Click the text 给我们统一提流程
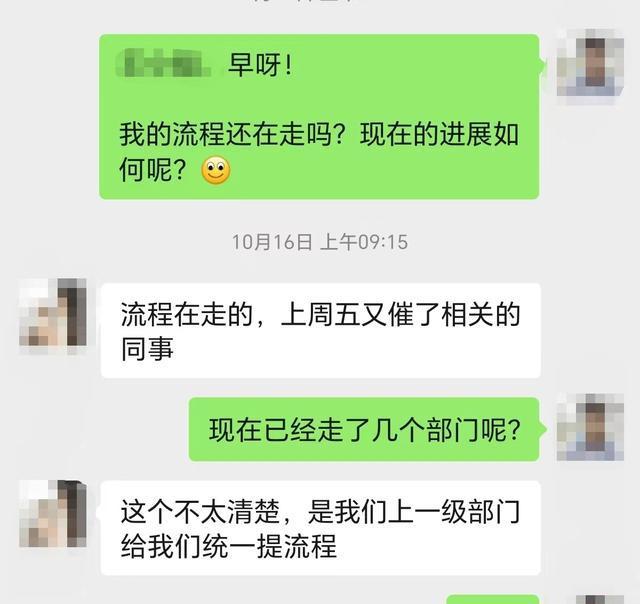Image resolution: width=640 pixels, height=604 pixels. [x=229, y=546]
